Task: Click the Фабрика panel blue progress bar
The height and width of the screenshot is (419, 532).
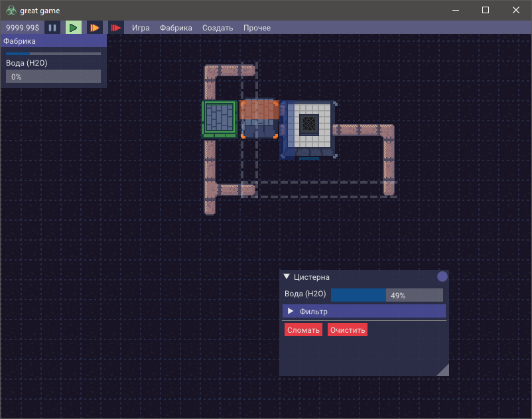Action: tap(53, 54)
